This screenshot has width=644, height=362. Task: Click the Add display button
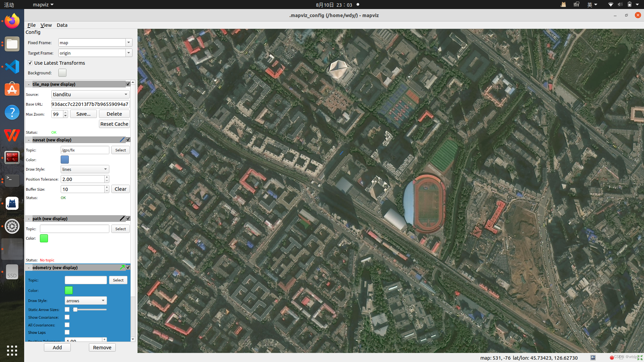coord(57,348)
